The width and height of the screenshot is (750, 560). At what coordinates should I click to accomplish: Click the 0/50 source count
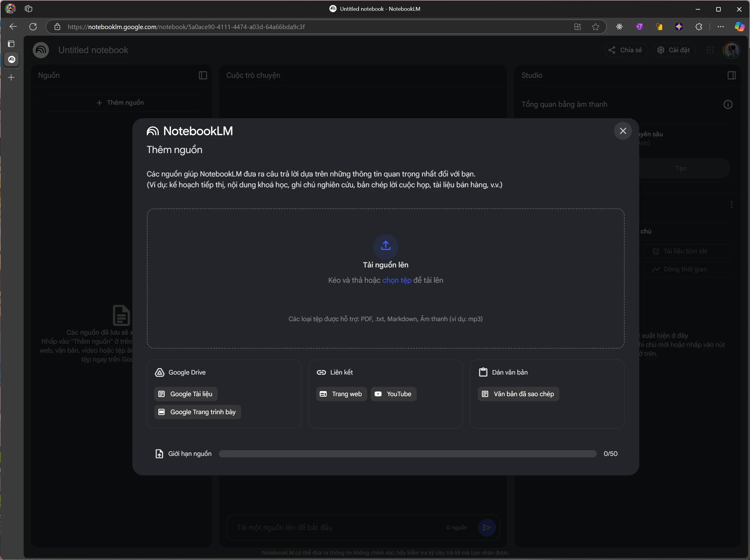pos(610,453)
